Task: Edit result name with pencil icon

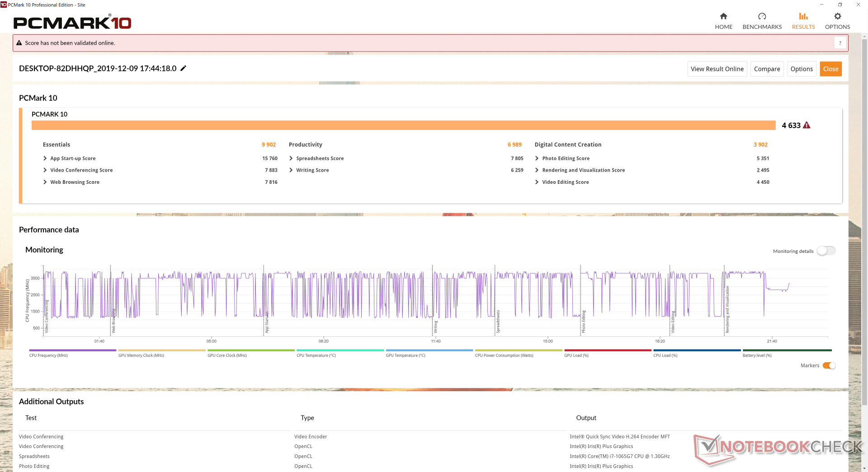Action: pyautogui.click(x=183, y=68)
